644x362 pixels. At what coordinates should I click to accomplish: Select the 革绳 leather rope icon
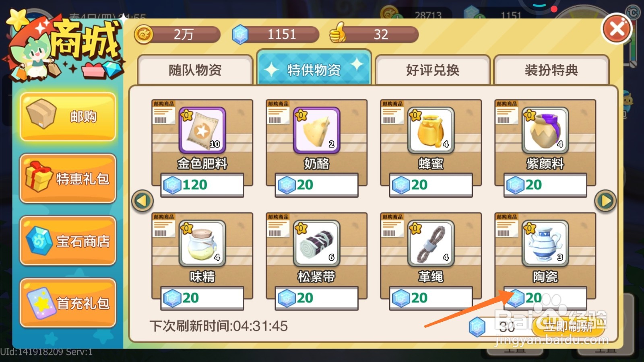point(431,243)
